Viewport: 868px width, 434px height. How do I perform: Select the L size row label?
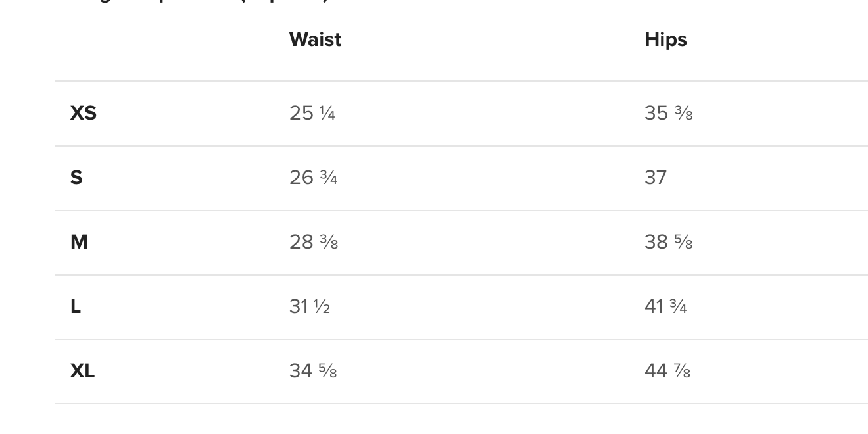click(76, 306)
